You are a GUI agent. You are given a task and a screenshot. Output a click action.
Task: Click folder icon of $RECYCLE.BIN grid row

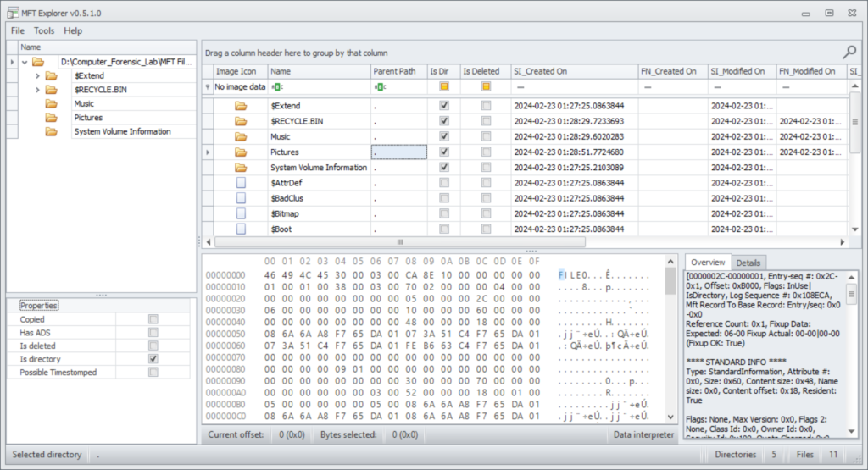click(241, 121)
